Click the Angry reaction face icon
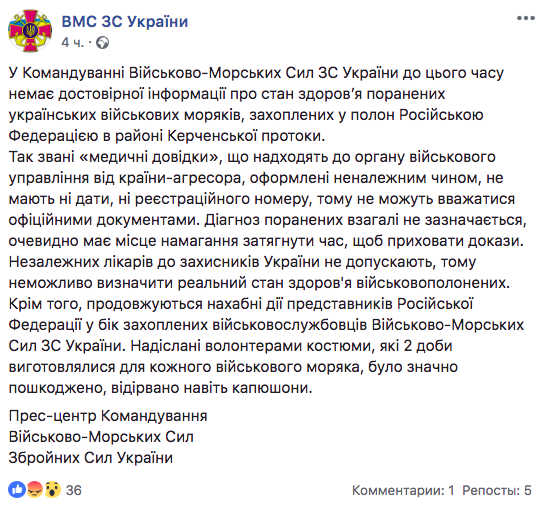This screenshot has height=505, width=542. coord(35,489)
